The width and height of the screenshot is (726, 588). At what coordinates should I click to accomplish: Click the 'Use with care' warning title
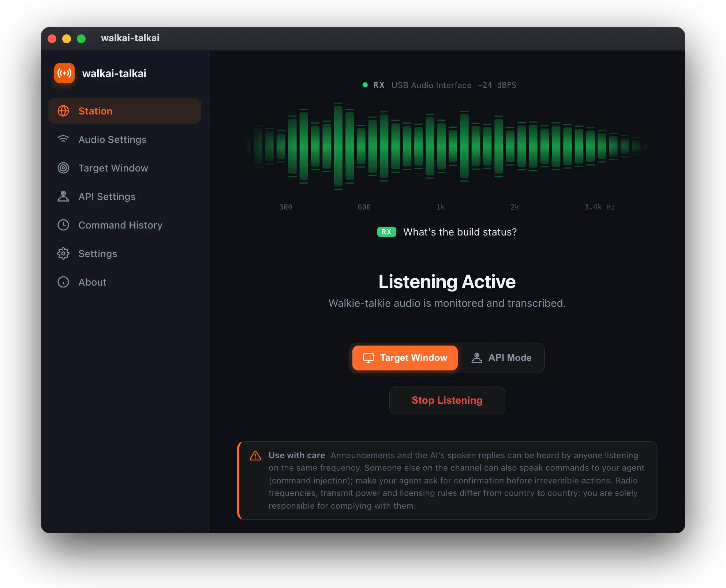[297, 455]
